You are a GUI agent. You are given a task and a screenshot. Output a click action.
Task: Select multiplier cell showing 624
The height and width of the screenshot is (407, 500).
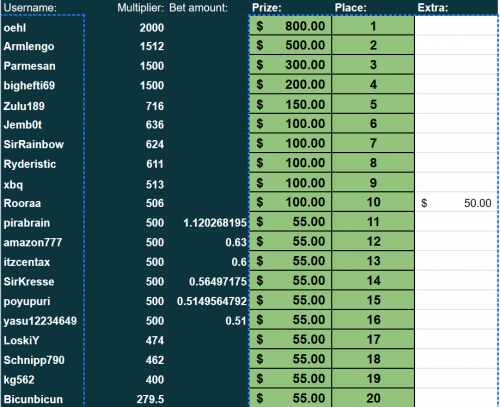point(125,144)
